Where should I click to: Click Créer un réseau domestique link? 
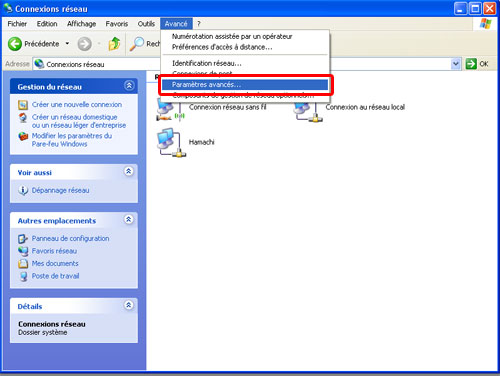click(x=79, y=121)
